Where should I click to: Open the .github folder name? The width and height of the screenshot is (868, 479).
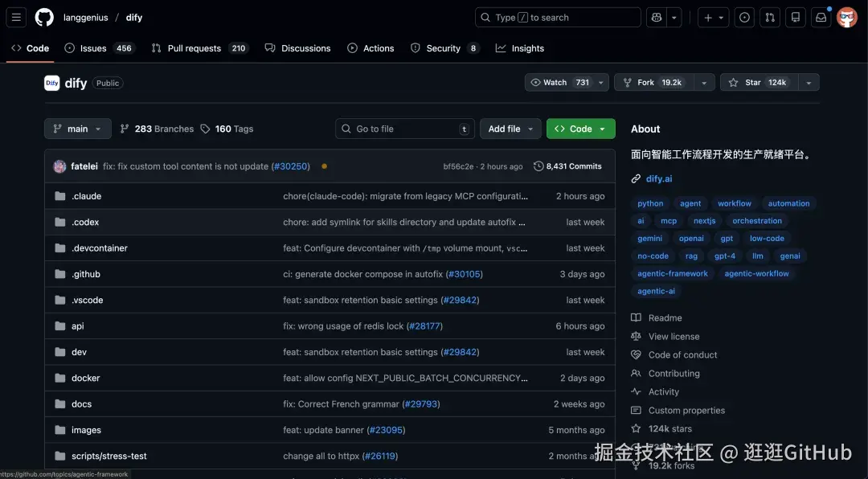(x=86, y=274)
